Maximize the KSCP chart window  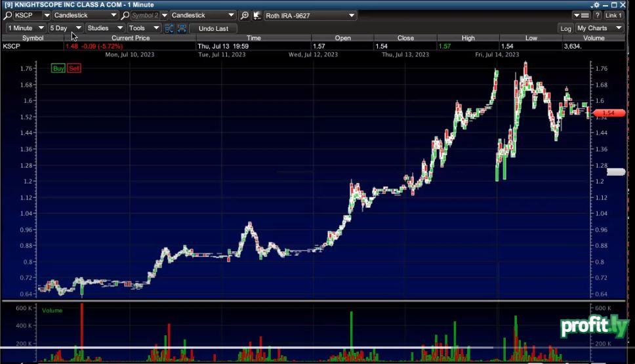614,5
